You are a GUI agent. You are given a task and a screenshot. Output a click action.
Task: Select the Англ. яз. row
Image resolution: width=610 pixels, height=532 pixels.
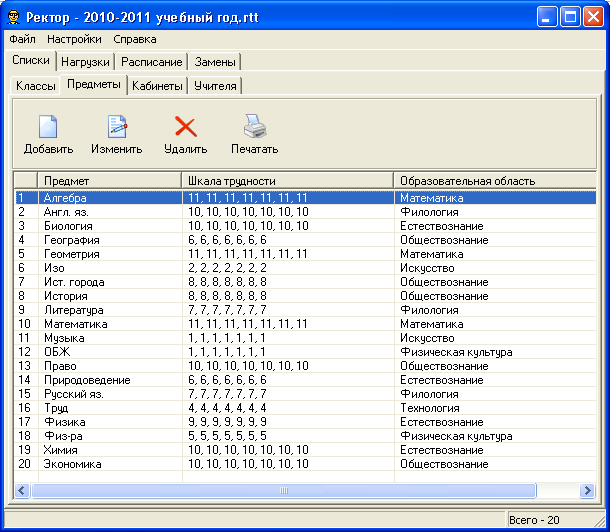[305, 212]
